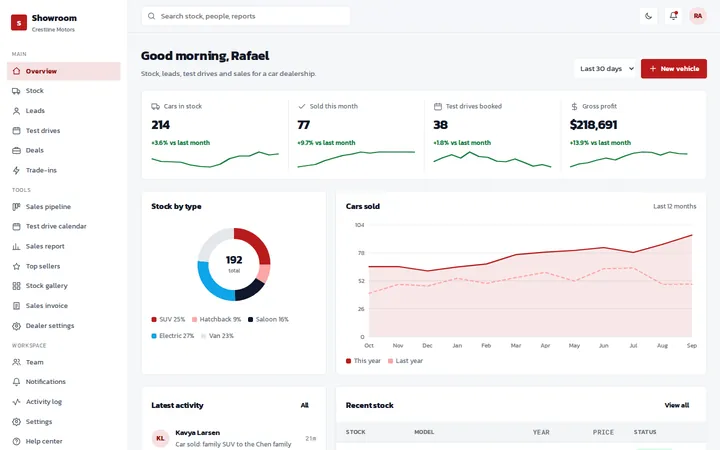Image resolution: width=720 pixels, height=450 pixels.
Task: Click the KL avatar of Kavya Larsen
Action: (160, 438)
